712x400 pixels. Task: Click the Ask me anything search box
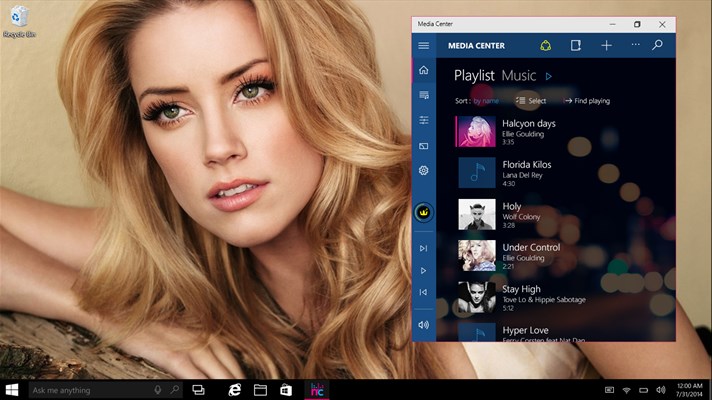105,390
